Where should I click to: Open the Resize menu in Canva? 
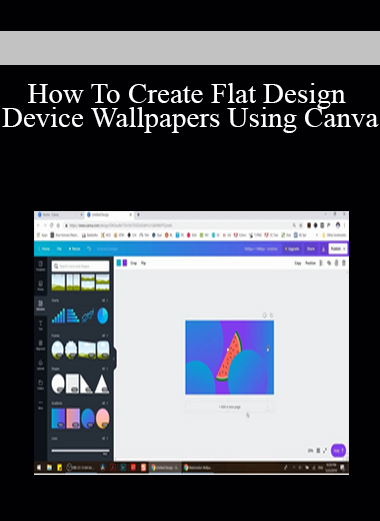coord(74,249)
